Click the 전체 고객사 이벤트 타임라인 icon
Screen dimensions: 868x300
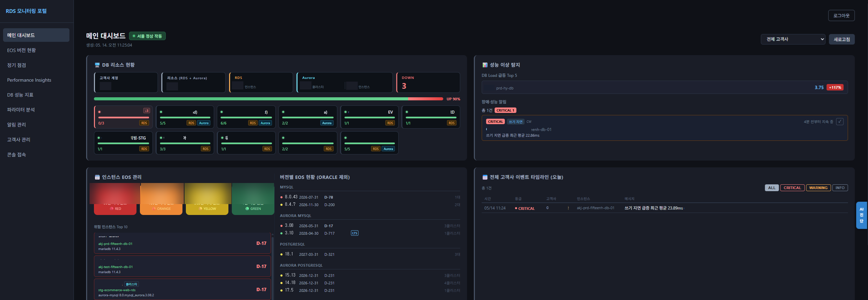coord(485,177)
